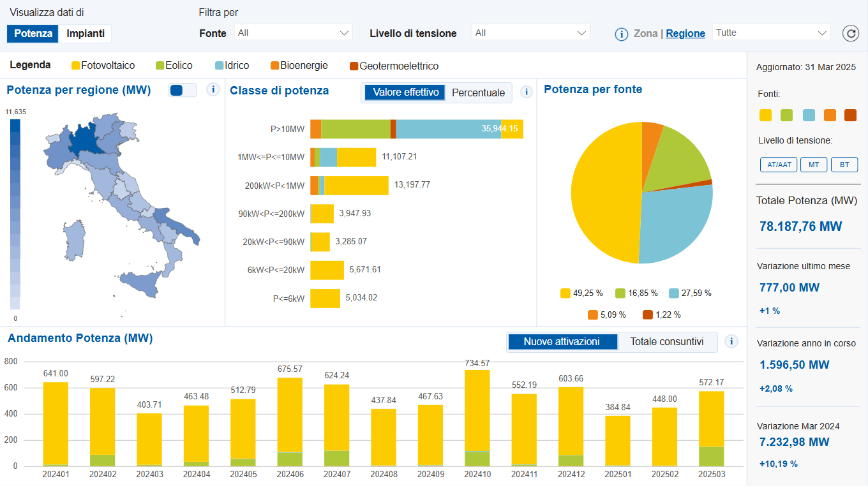This screenshot has width=868, height=488.
Task: Click the 90kW<P<=200kW bar
Action: coord(322,214)
